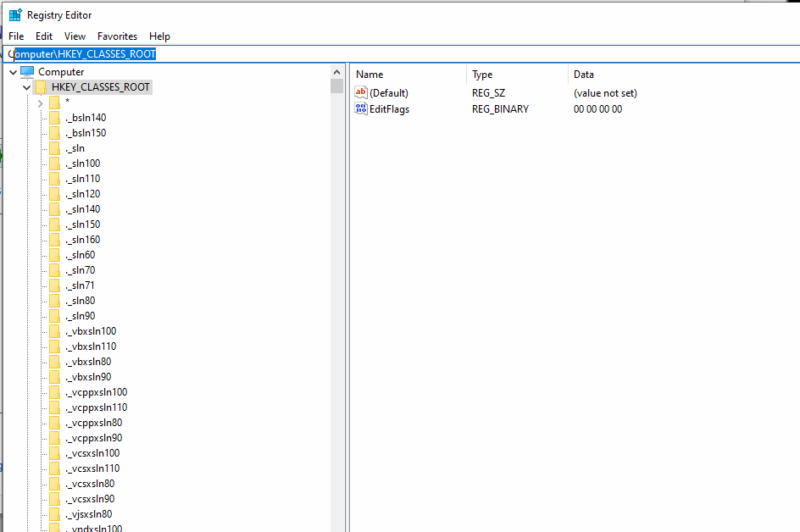Click the folder icon for ._bsln150
The width and height of the screenshot is (800, 532).
[x=54, y=133]
